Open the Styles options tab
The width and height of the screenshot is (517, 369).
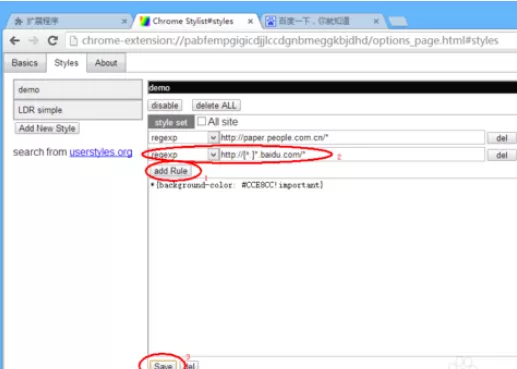click(66, 63)
